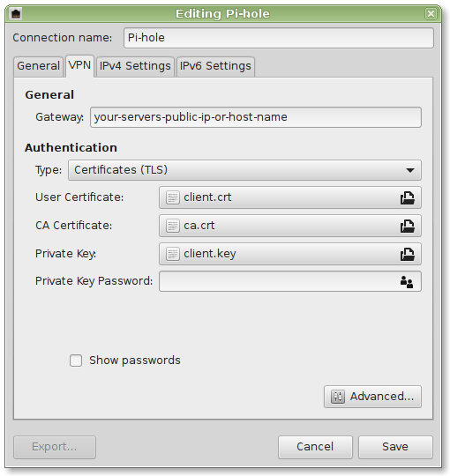
Task: Click the file browse icon for client.crt
Action: tap(407, 198)
